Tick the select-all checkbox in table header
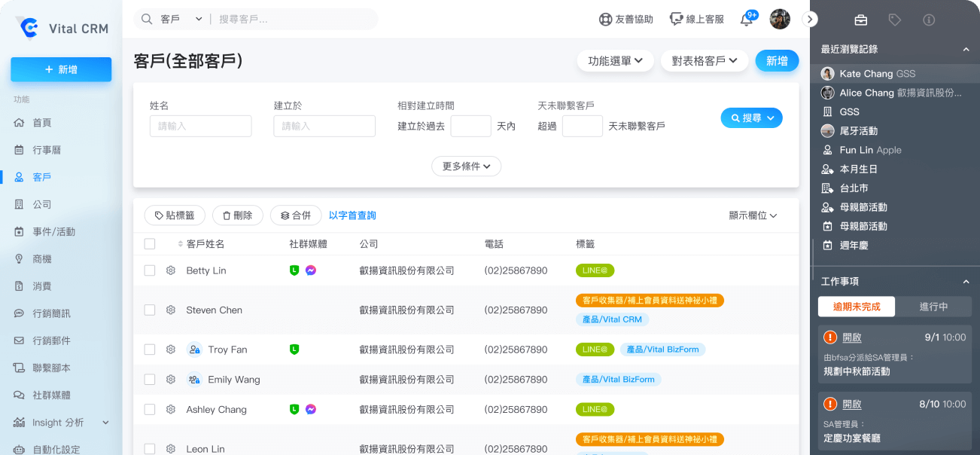This screenshot has height=455, width=980. (150, 244)
